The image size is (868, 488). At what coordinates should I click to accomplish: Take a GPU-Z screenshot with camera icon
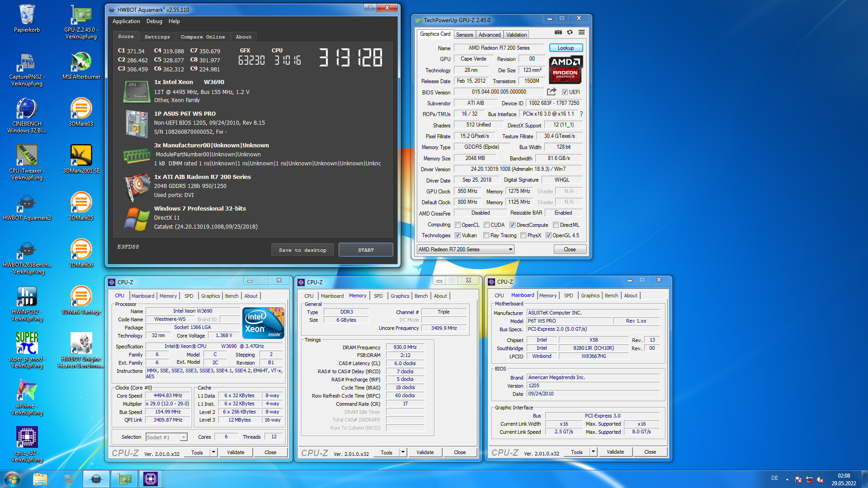coord(558,32)
